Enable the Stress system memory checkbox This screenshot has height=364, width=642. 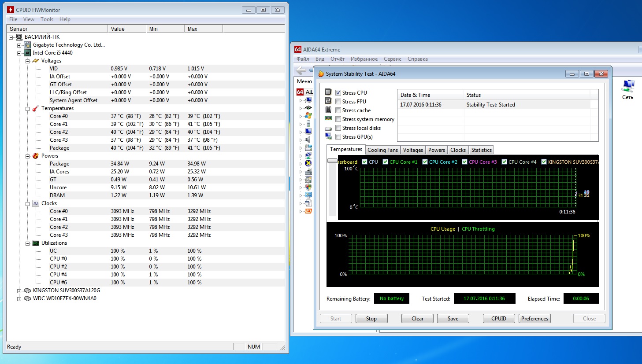pyautogui.click(x=338, y=119)
